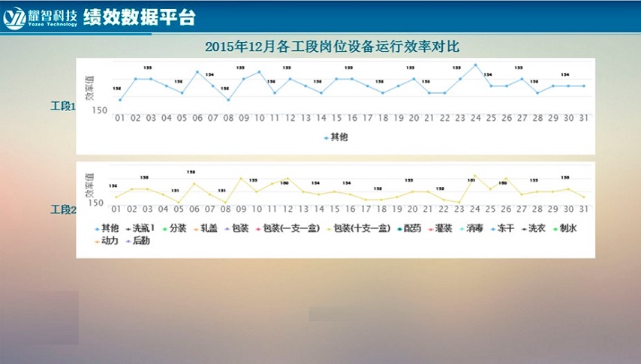Toggle the 其他 legend entry in the 工段2 chart
Image resolution: width=641 pixels, height=364 pixels.
[x=107, y=228]
